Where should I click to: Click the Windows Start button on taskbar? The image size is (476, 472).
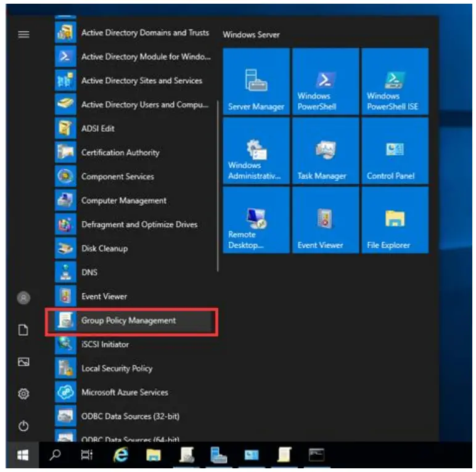tap(23, 455)
